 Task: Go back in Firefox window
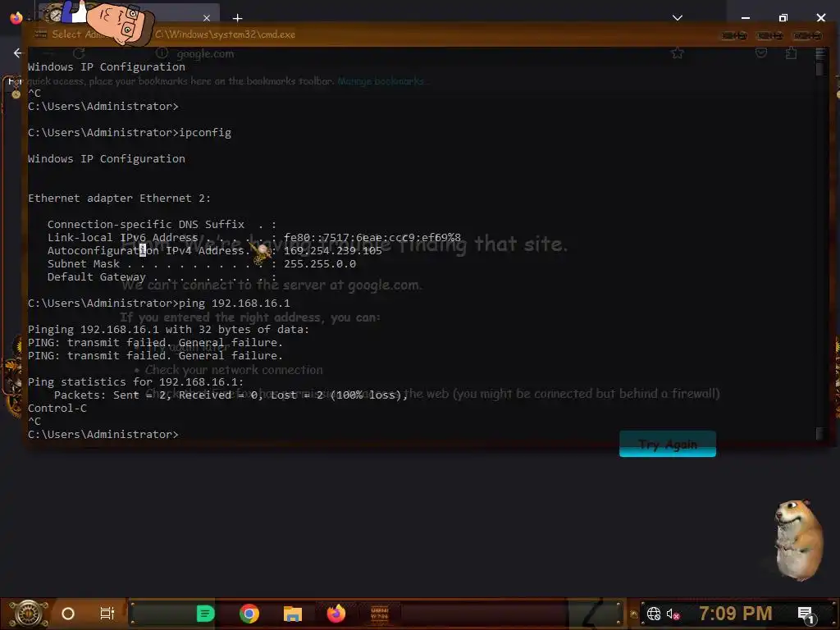click(x=18, y=53)
